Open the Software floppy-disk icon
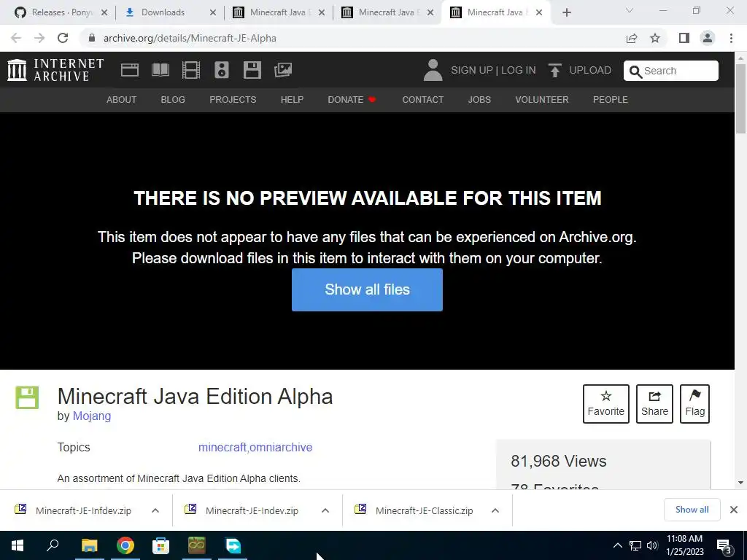This screenshot has width=747, height=560. coord(252,70)
